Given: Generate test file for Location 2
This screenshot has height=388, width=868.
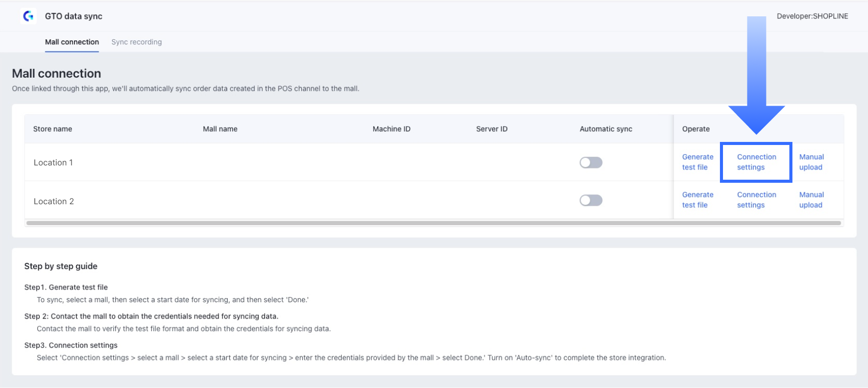Looking at the screenshot, I should [697, 200].
